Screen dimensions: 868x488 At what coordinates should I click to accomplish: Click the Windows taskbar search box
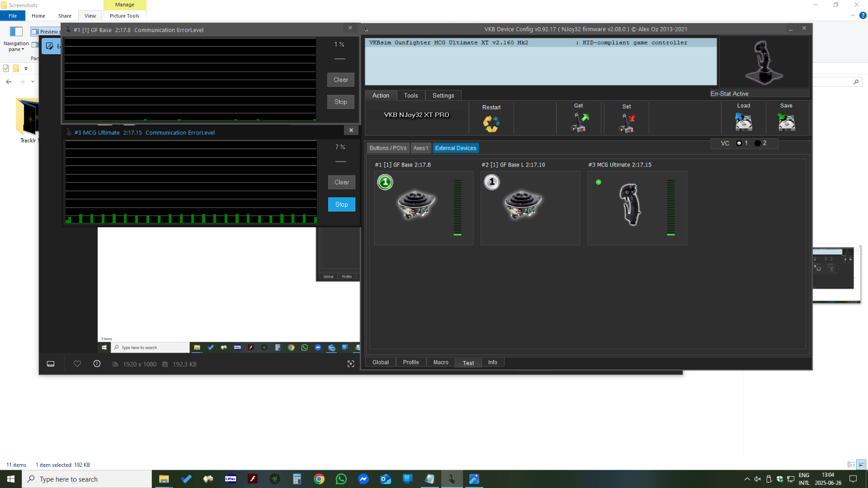click(87, 479)
